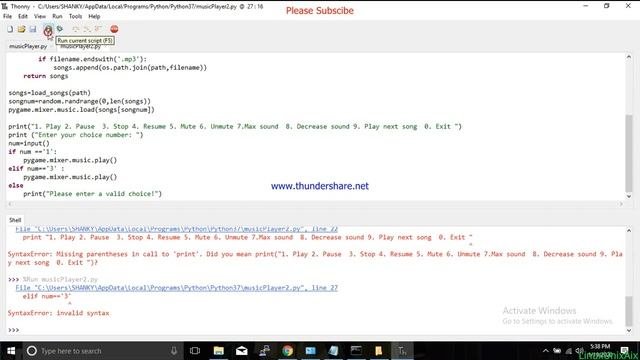Show hidden system tray icons
Screen dimensions: 640x360
point(545,351)
